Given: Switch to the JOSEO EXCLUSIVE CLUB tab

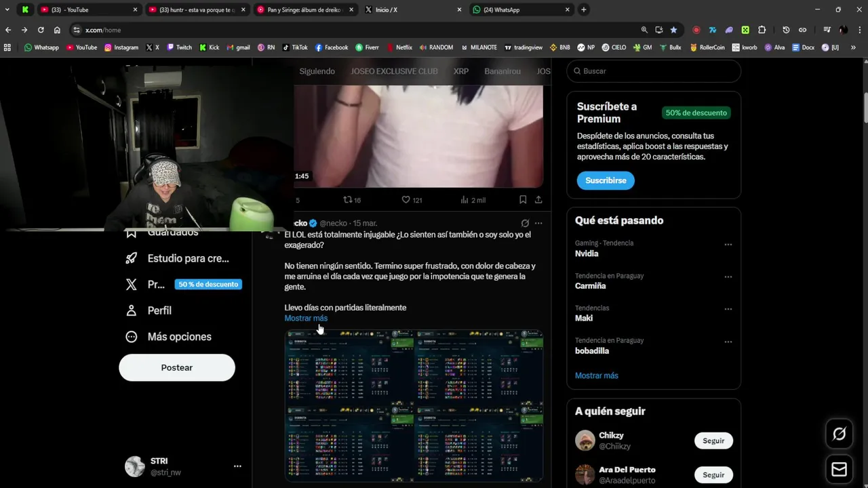Looking at the screenshot, I should tap(394, 71).
